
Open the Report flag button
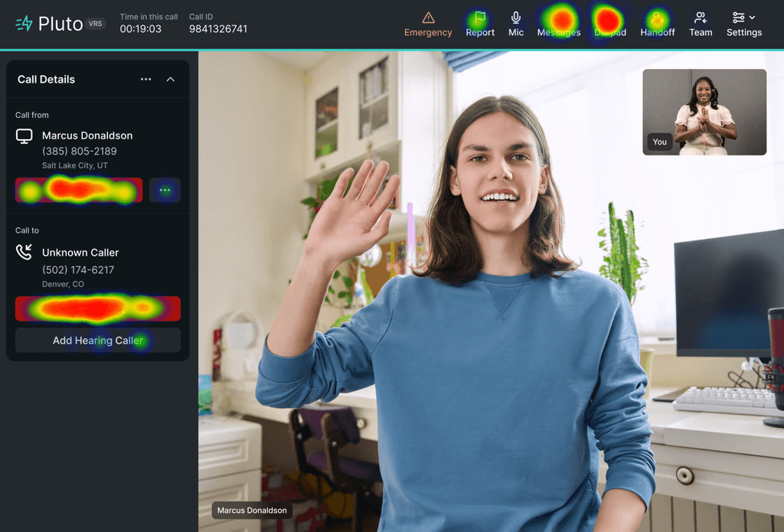480,24
